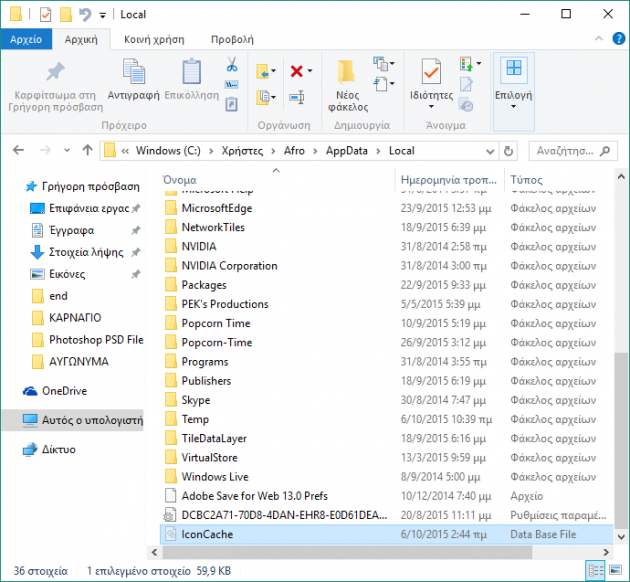Click the Back navigation arrow
Viewport: 630px width, 582px height.
coord(18,151)
